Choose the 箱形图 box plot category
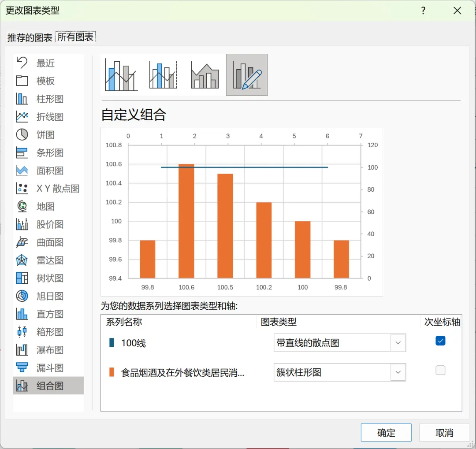The height and width of the screenshot is (449, 476). [48, 332]
